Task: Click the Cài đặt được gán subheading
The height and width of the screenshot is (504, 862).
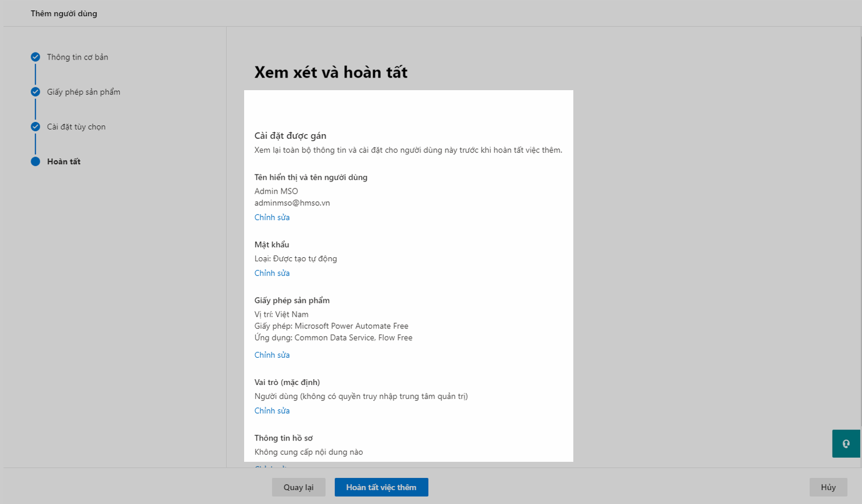Action: pos(290,136)
